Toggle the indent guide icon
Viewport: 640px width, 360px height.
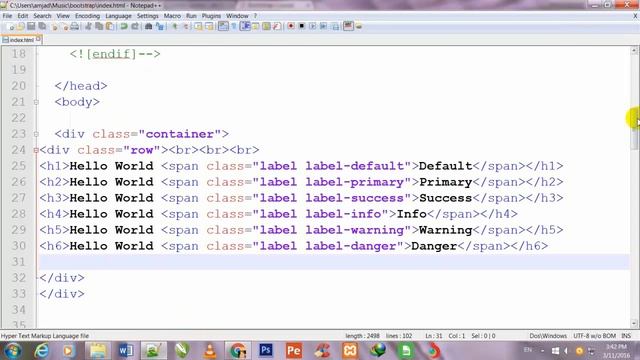(x=245, y=27)
